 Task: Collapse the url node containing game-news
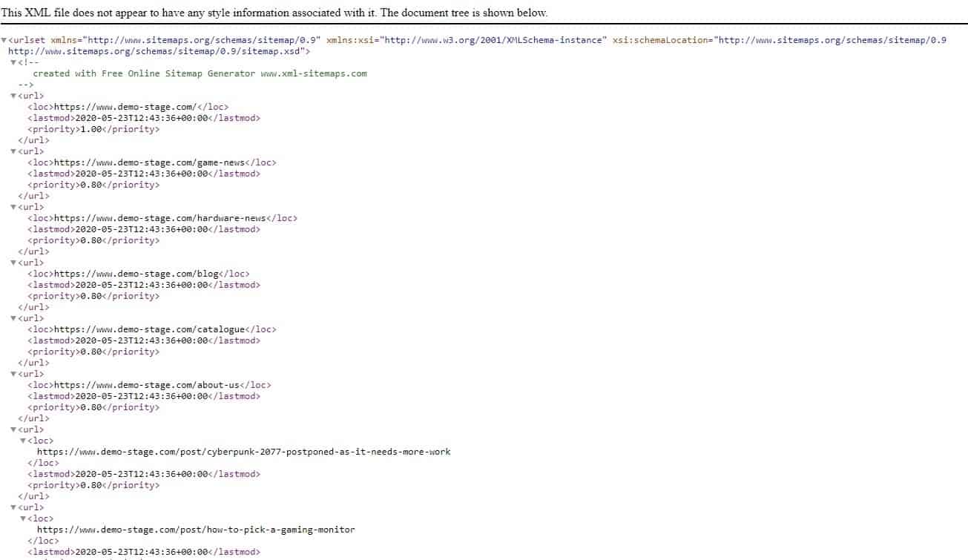(13, 151)
